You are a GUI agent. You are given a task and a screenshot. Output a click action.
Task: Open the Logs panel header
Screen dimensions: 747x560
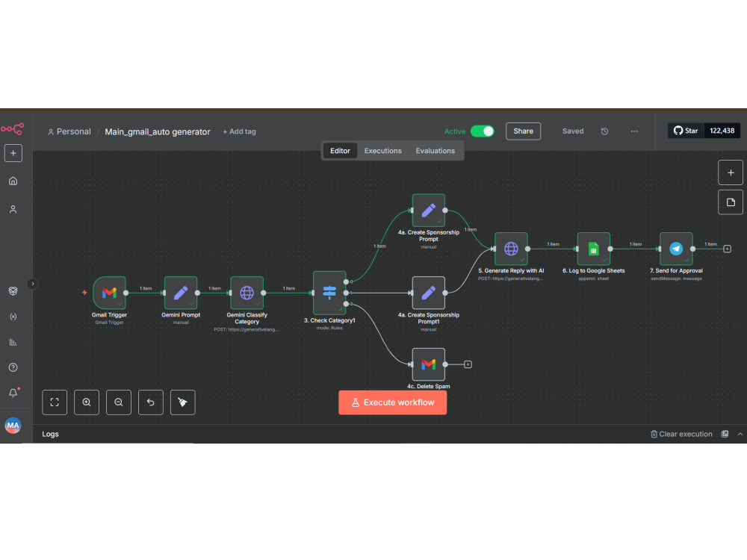click(50, 435)
